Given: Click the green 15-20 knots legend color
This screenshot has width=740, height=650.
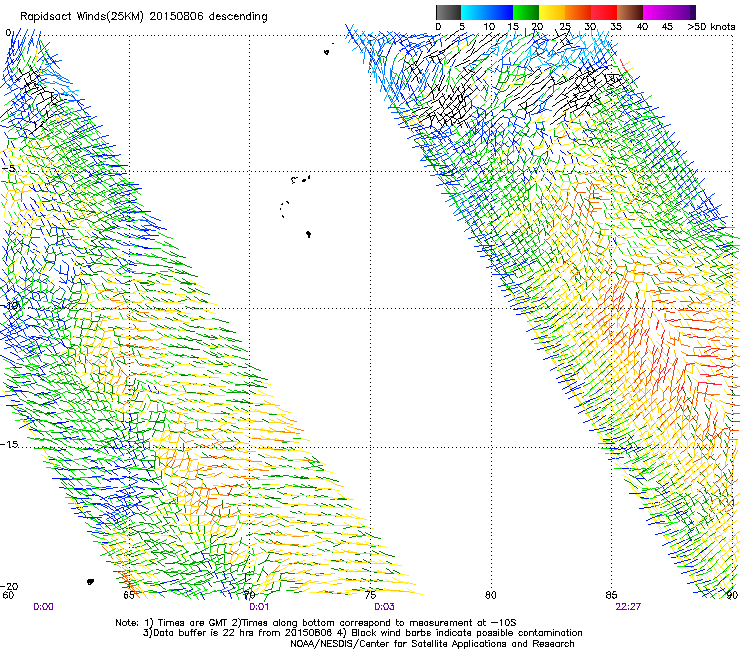Looking at the screenshot, I should (526, 12).
